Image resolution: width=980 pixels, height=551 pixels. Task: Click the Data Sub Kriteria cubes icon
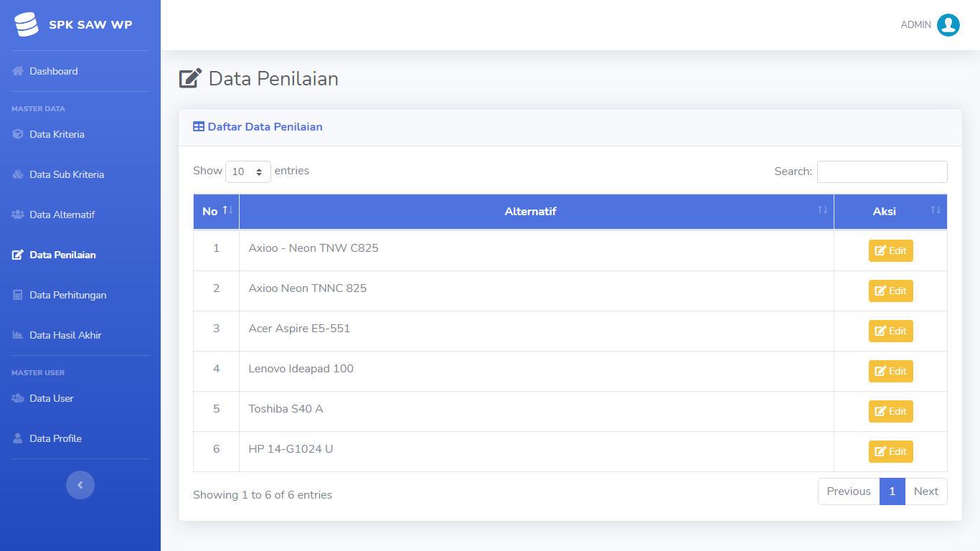(18, 174)
